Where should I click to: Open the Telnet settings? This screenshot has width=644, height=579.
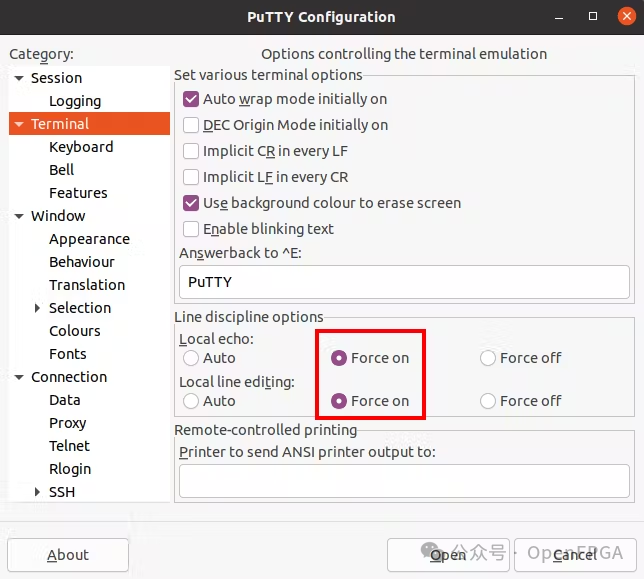coord(69,446)
